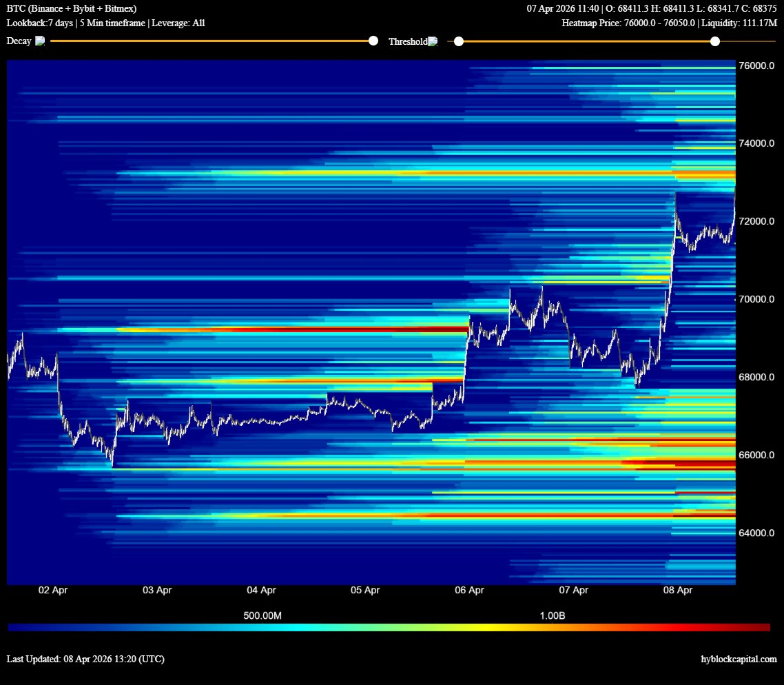Click the 06 Apr date label
Image resolution: width=784 pixels, height=685 pixels.
[469, 590]
